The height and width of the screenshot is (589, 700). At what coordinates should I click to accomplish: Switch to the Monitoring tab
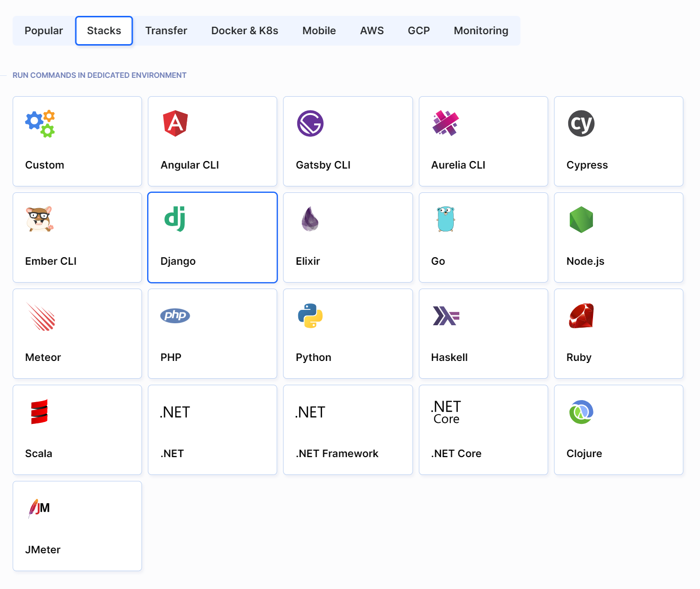481,31
